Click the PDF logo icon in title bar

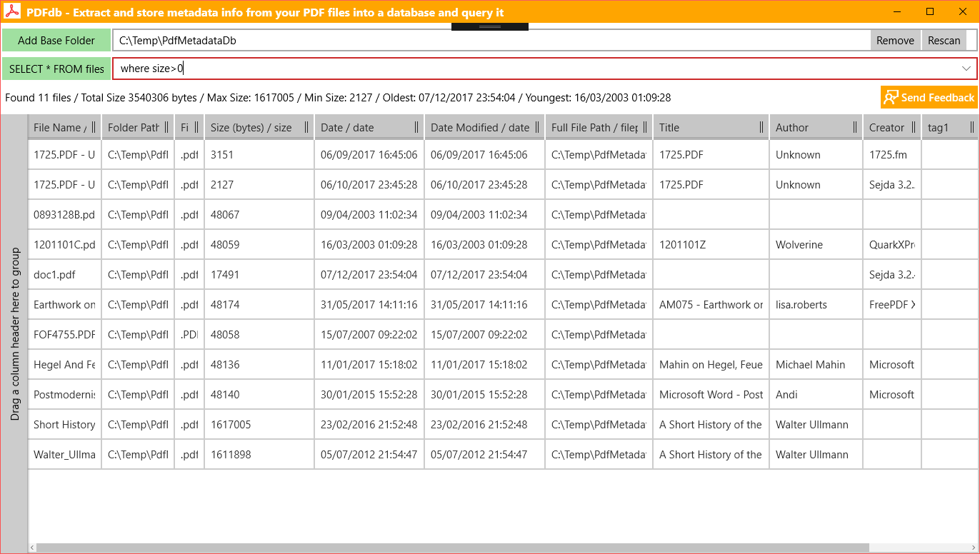14,12
